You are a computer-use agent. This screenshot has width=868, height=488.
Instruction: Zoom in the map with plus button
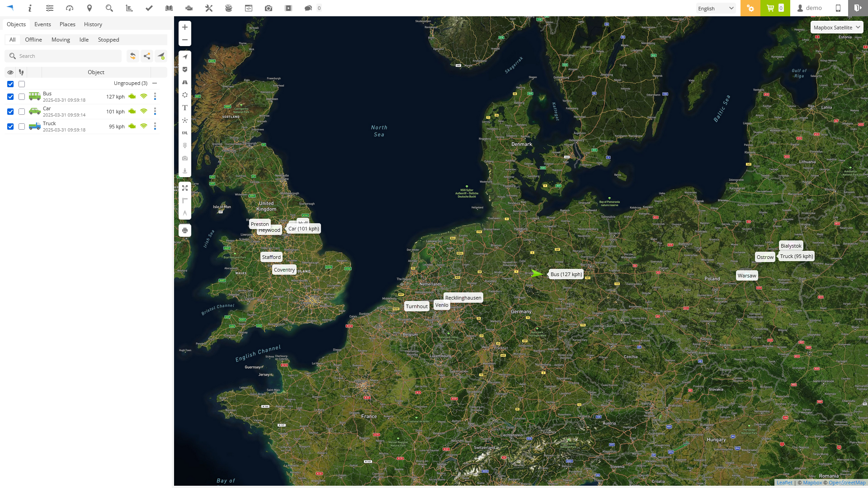185,27
